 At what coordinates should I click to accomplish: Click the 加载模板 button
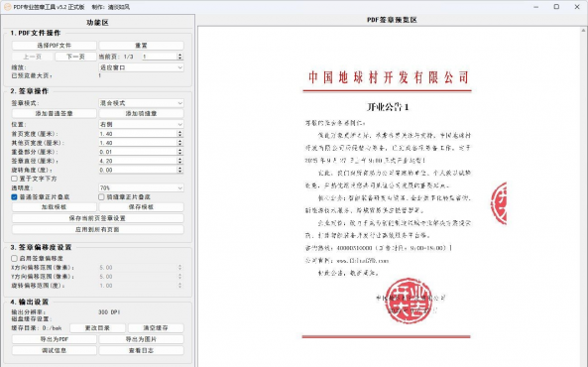[x=54, y=207]
